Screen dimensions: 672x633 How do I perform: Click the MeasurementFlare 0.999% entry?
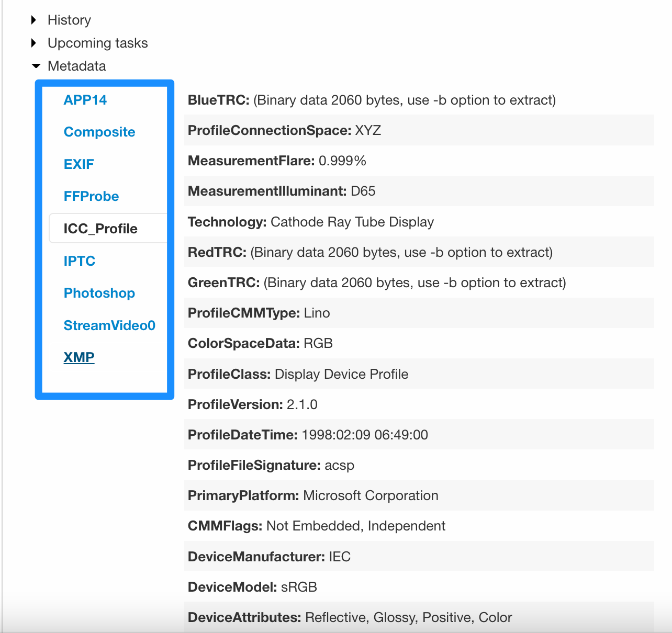coord(419,161)
